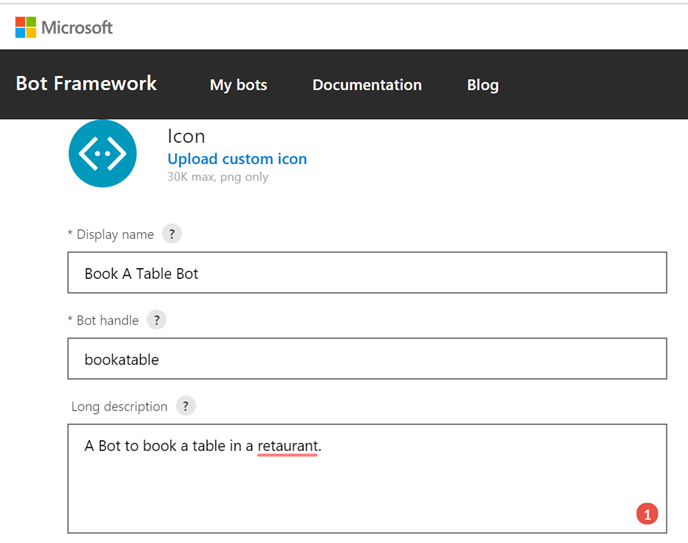Click the Microsoft four-square logo

point(25,27)
